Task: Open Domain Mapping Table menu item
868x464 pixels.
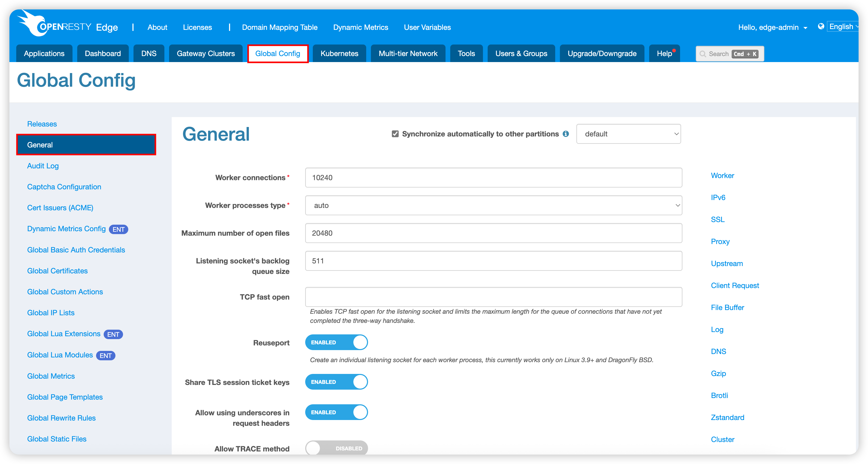Action: tap(279, 27)
